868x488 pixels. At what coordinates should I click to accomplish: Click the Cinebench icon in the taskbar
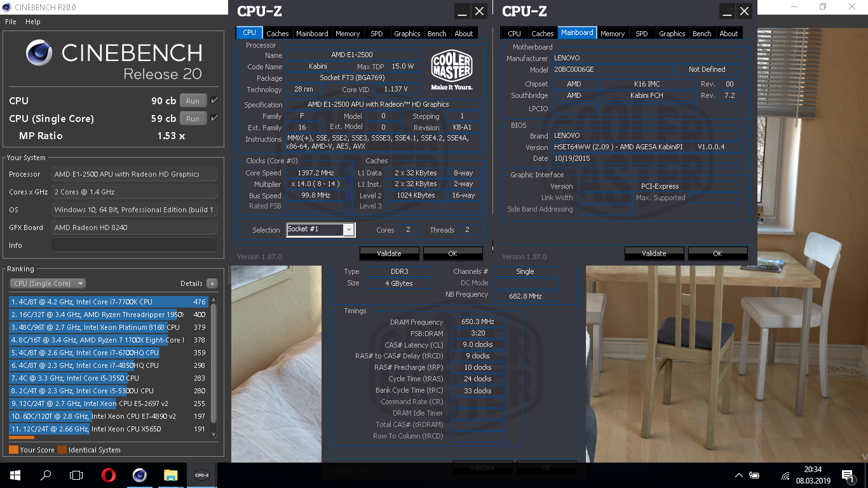(139, 475)
